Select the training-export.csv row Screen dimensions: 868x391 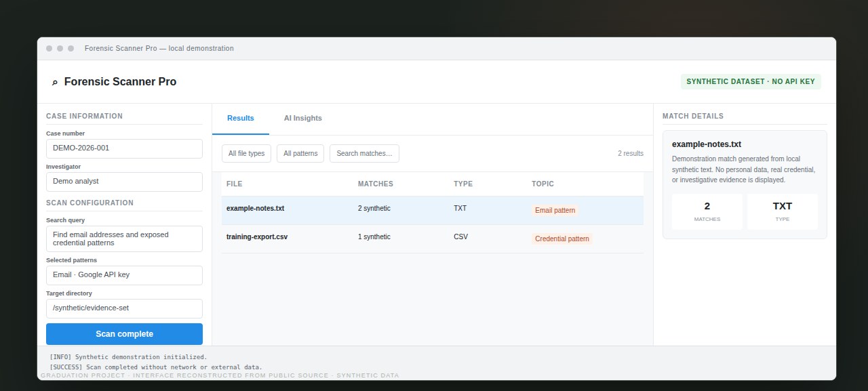click(x=433, y=239)
